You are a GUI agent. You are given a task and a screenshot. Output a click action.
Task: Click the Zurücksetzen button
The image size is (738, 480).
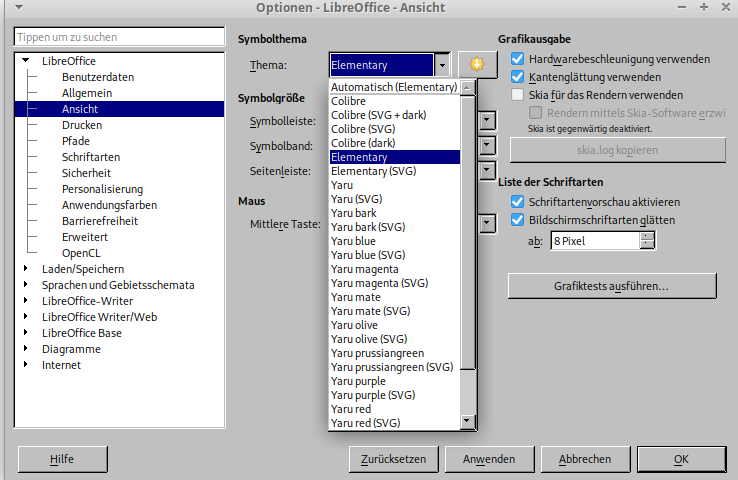click(394, 459)
